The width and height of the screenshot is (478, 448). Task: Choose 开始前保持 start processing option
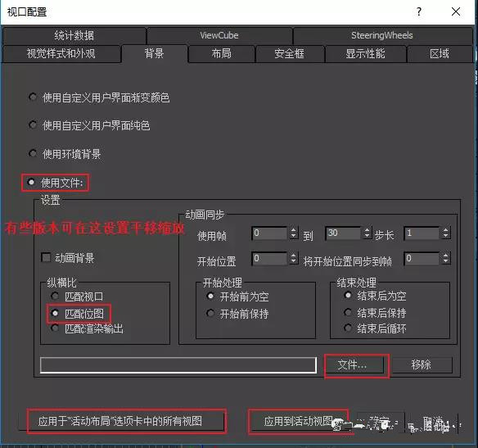(210, 313)
